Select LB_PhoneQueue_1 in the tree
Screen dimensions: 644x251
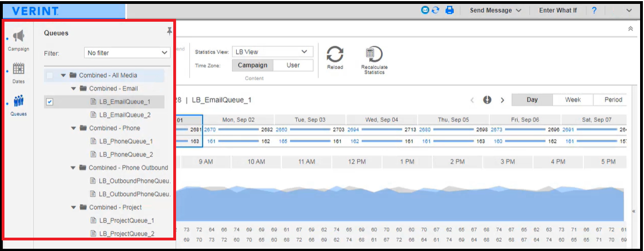pyautogui.click(x=126, y=141)
